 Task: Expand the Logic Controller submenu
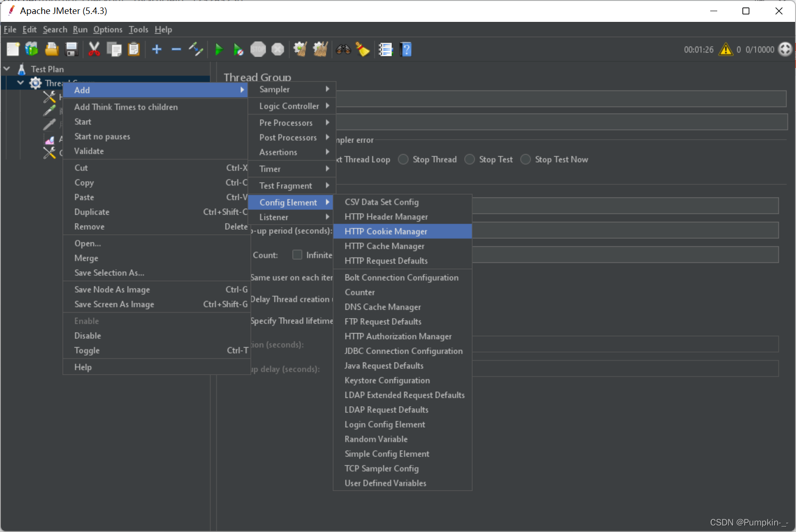(291, 106)
